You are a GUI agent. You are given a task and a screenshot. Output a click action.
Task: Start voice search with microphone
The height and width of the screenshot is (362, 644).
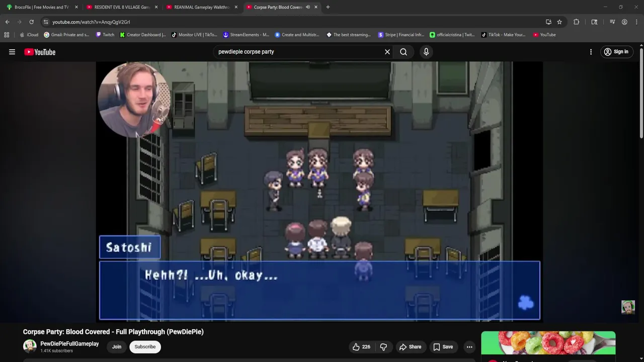tap(426, 52)
